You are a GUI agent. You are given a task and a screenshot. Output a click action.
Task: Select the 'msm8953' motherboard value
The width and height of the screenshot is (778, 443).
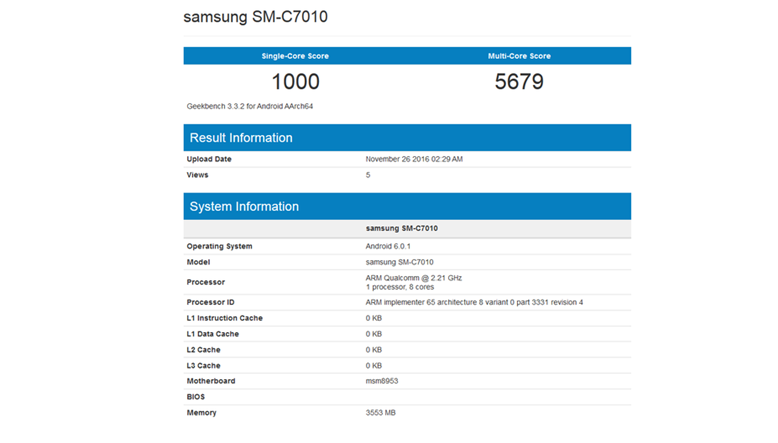[382, 381]
